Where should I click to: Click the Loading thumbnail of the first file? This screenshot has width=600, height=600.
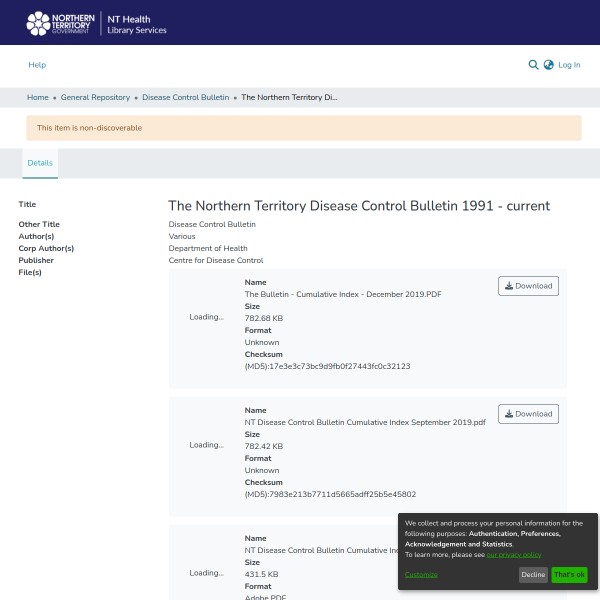[206, 317]
